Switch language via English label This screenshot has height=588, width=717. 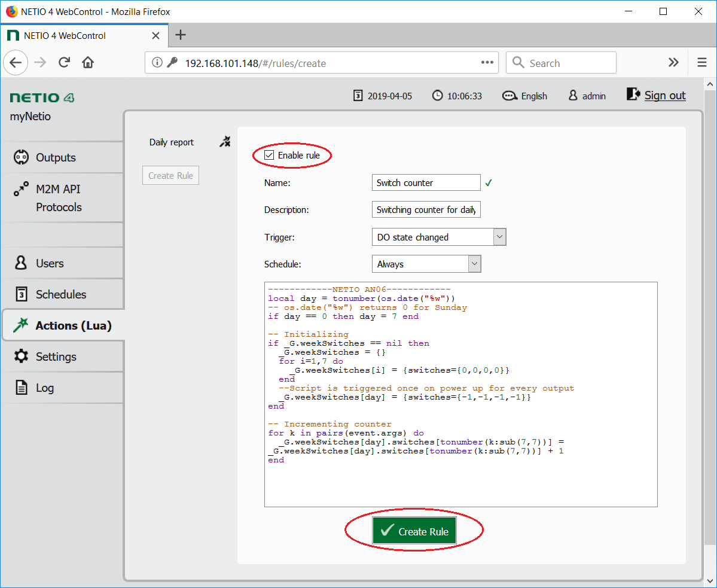coord(534,96)
